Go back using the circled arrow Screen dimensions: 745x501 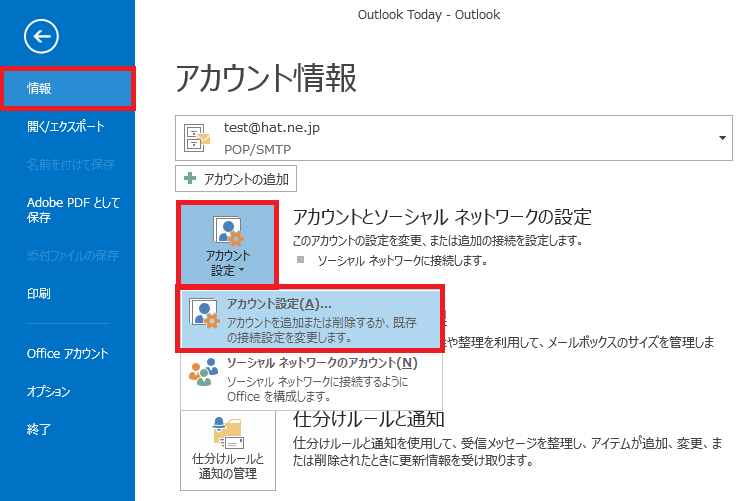41,37
